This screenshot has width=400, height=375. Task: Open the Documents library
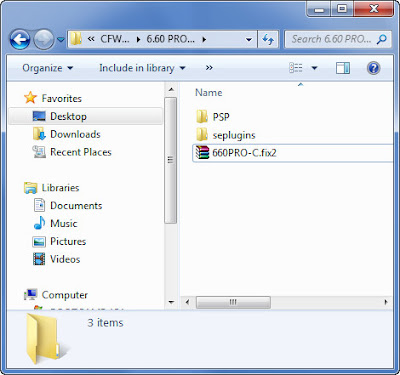[x=76, y=205]
